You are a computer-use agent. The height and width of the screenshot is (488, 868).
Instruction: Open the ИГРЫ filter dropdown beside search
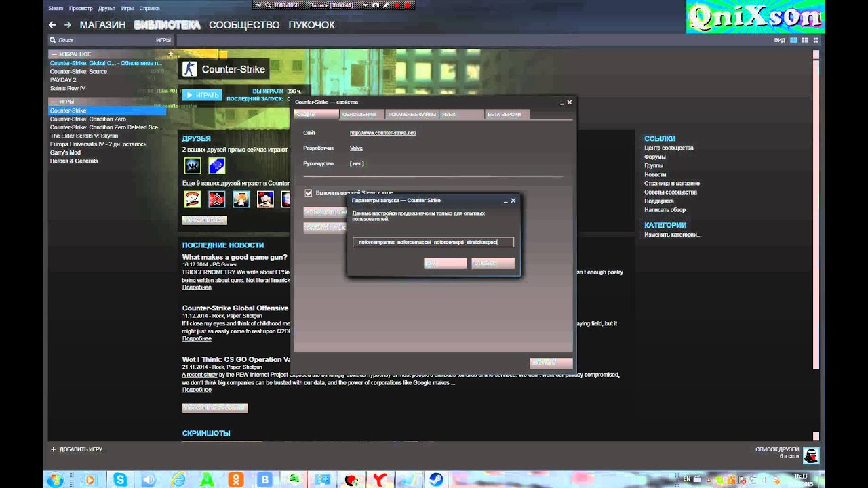163,40
